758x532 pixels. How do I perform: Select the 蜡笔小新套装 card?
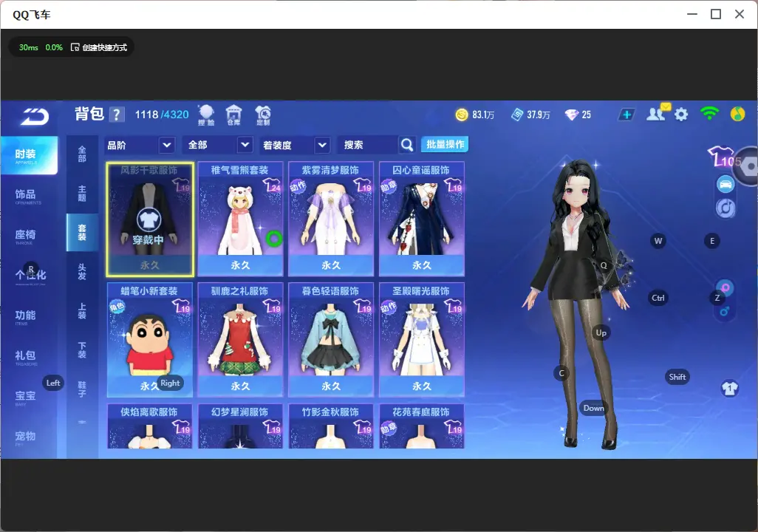click(x=150, y=340)
